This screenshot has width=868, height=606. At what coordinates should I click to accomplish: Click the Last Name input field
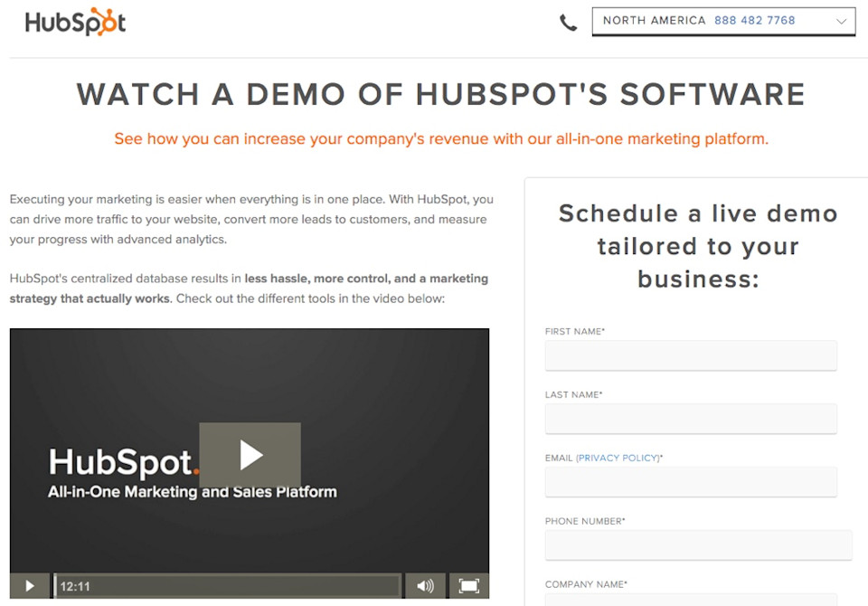coord(691,419)
